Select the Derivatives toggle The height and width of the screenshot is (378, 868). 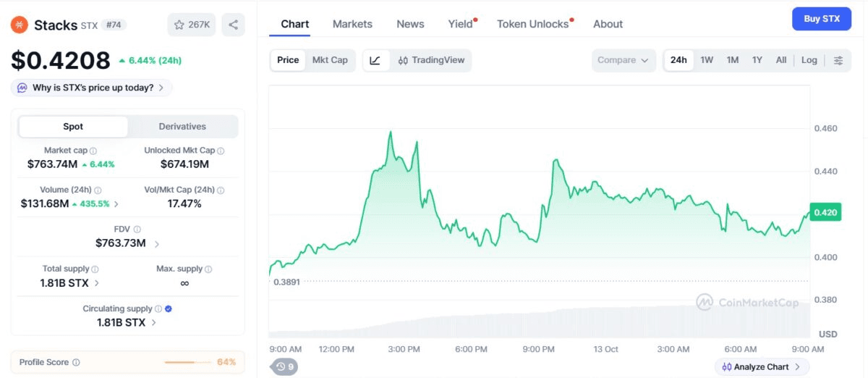point(182,126)
